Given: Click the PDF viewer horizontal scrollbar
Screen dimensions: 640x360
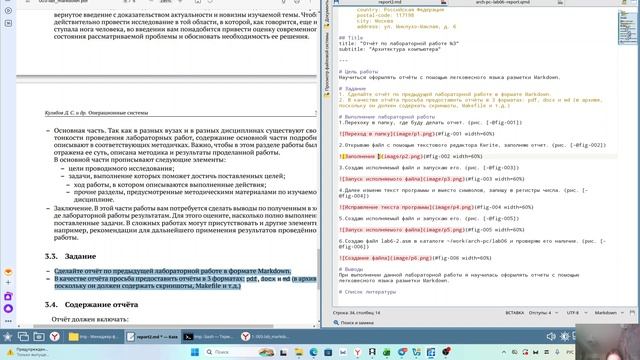Looking at the screenshot, I should pos(153,326).
